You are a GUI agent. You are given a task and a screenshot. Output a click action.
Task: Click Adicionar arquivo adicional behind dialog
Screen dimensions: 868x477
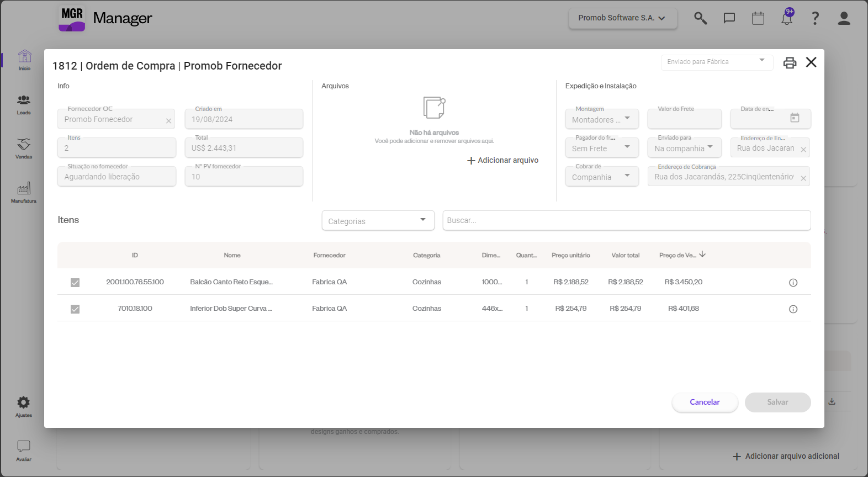[x=786, y=456]
